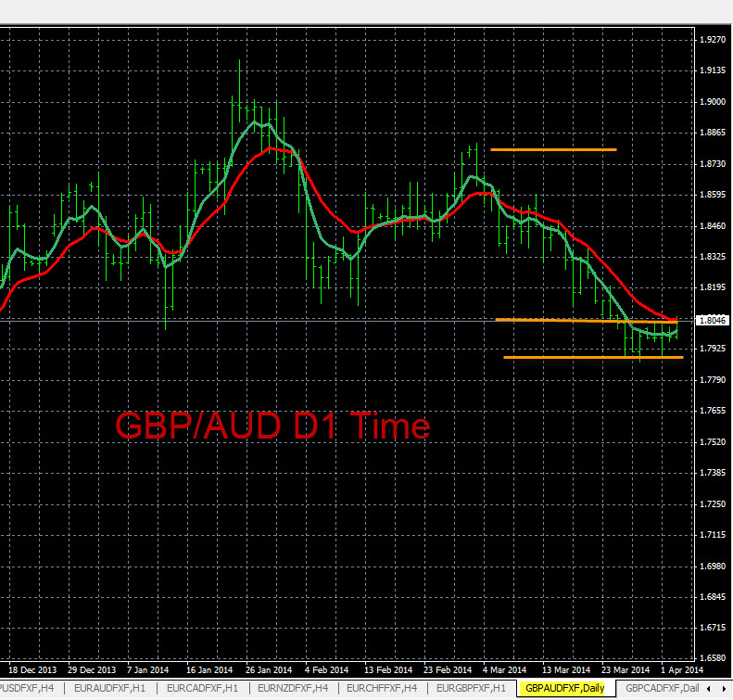Click the 29 Dec 2013 date label
This screenshot has height=700, width=733.
(x=92, y=670)
